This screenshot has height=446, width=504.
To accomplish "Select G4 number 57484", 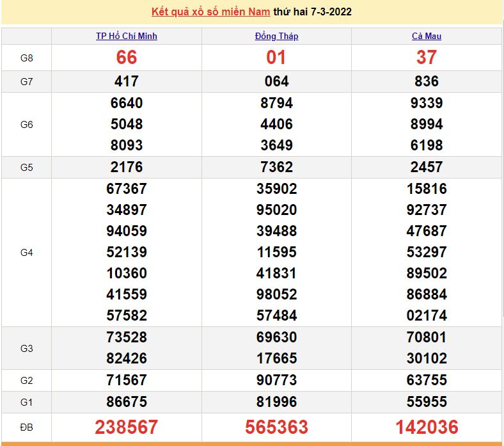I will pyautogui.click(x=276, y=315).
